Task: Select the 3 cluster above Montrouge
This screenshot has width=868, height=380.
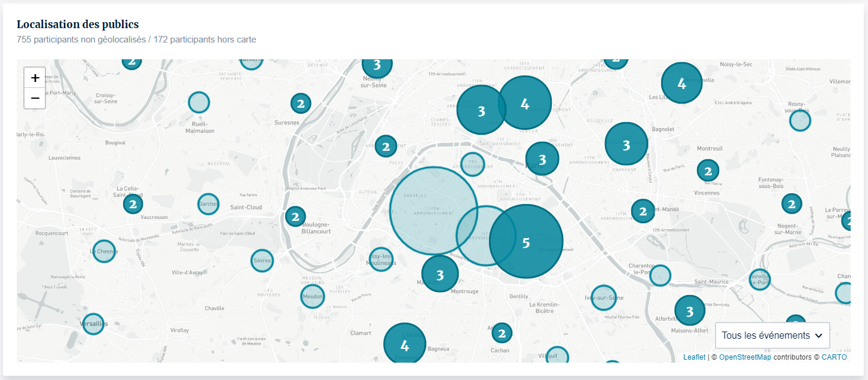Action: [x=440, y=274]
